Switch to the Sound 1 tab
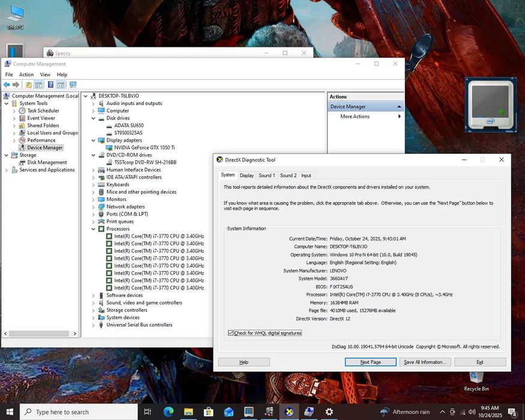The height and width of the screenshot is (420, 525). coord(266,175)
